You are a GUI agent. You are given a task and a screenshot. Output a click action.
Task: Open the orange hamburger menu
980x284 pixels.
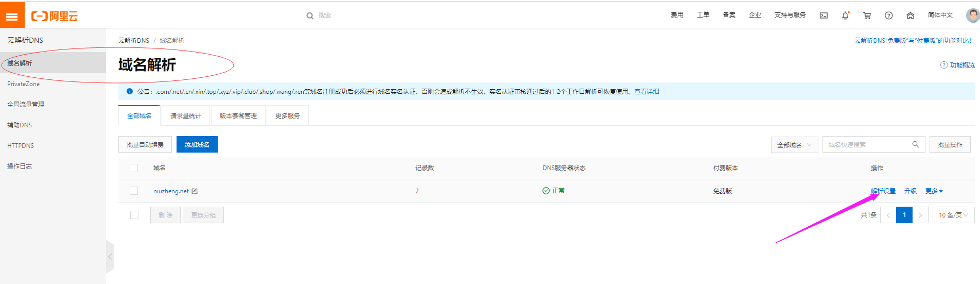point(12,16)
